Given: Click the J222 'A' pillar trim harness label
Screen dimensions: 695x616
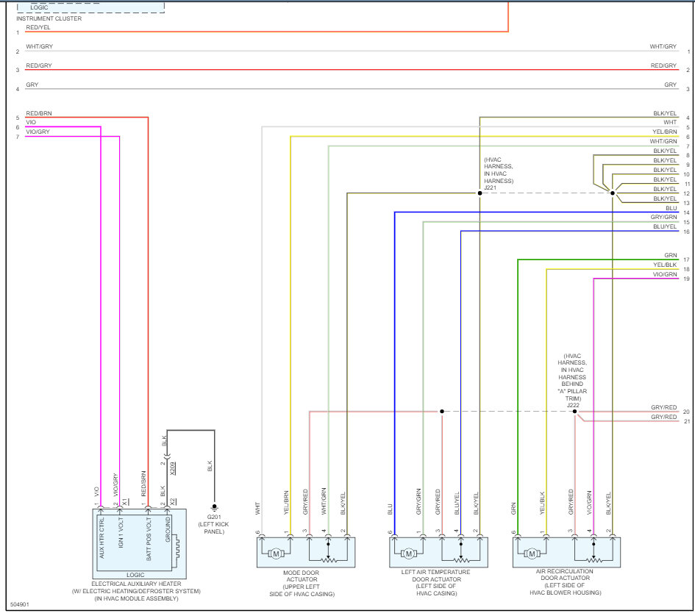Looking at the screenshot, I should click(x=572, y=381).
